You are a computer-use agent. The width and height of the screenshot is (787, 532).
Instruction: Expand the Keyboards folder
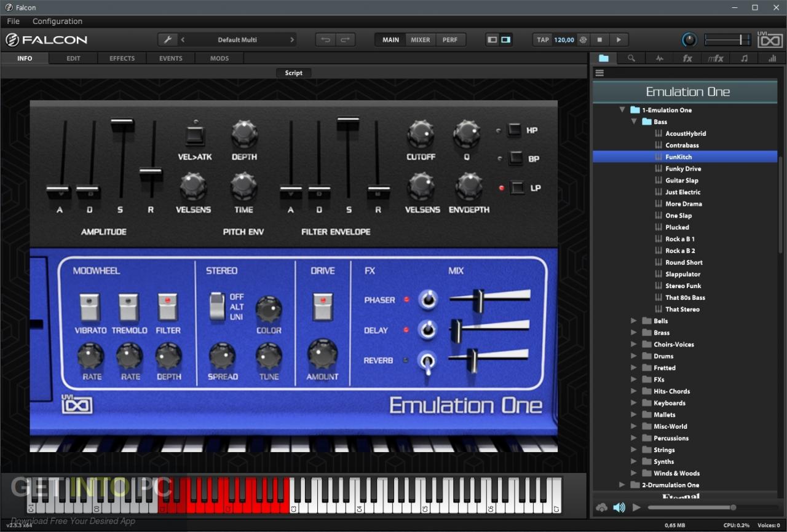pyautogui.click(x=634, y=403)
